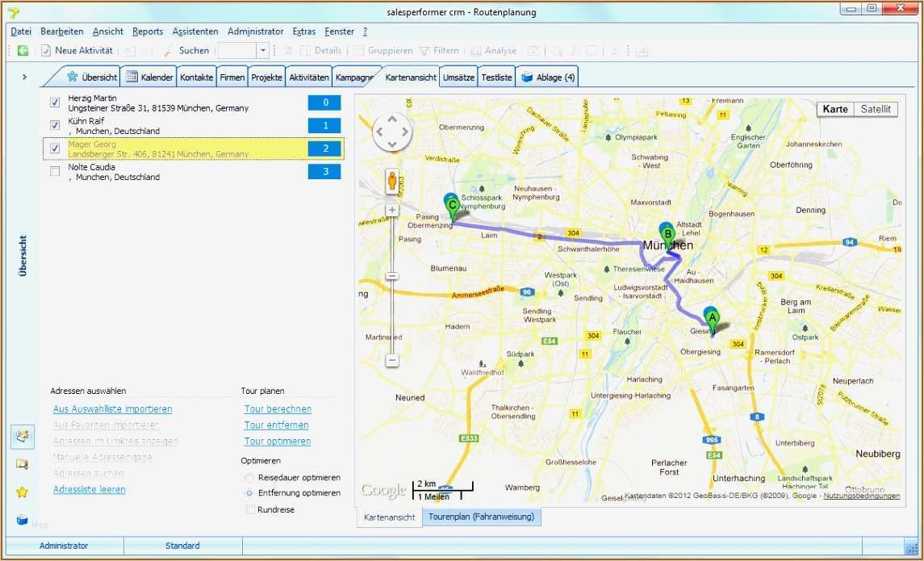Uncheck the Herzig Martin address checkbox
This screenshot has width=924, height=561.
tap(55, 103)
